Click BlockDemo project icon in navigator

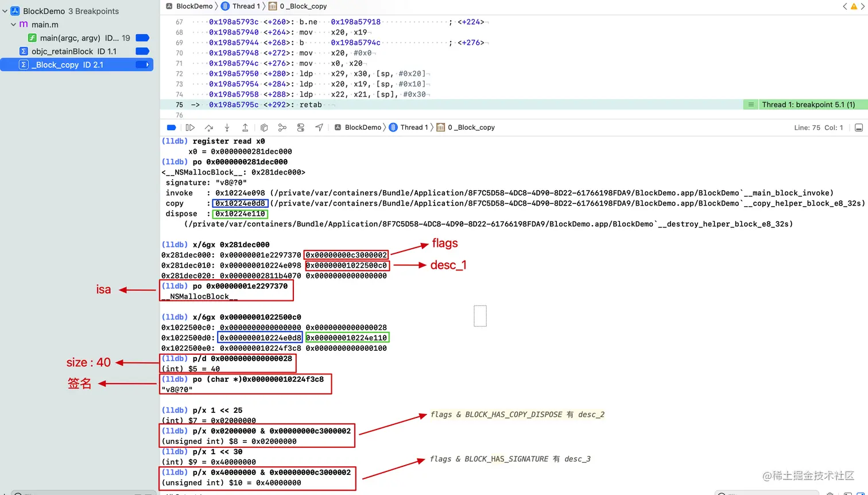[x=15, y=11]
